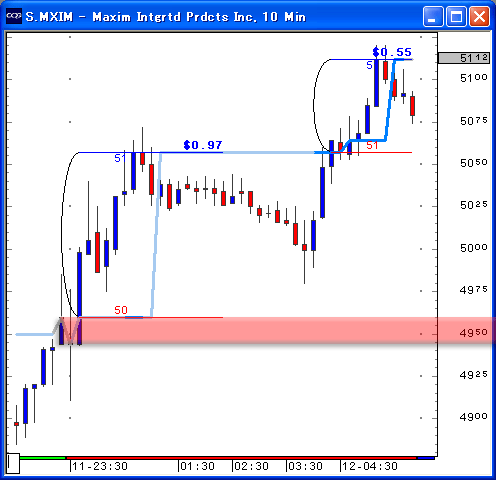Click the 50.75 price axis label
This screenshot has width=496, height=480.
coord(474,121)
